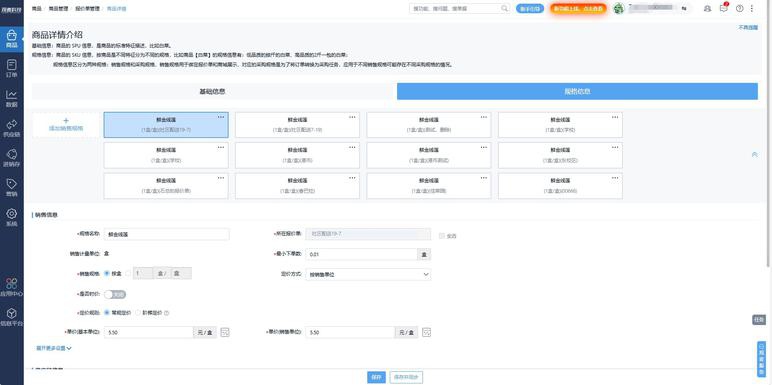The image size is (772, 385).
Task: Select 阶梯定价 pricing rule
Action: (138, 313)
